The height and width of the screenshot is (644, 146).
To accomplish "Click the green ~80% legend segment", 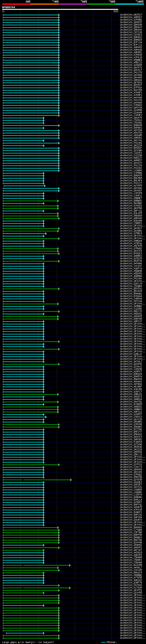I will click(x=101, y=4).
